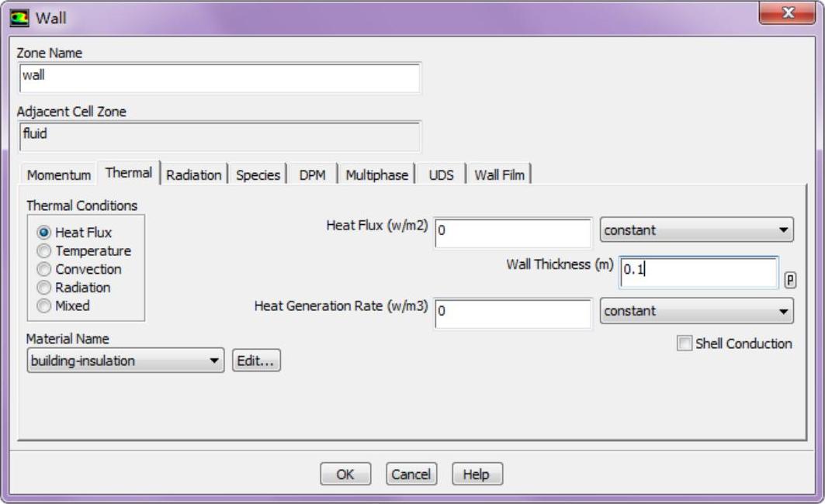
Task: Open Heat Generation Rate constant dropdown
Action: (697, 311)
